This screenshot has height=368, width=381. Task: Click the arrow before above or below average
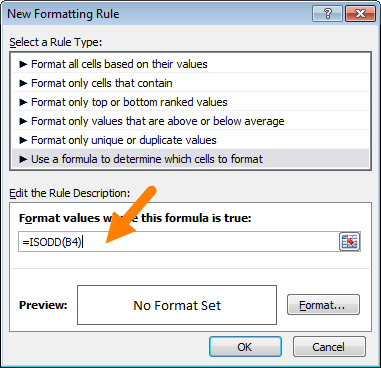click(x=23, y=121)
